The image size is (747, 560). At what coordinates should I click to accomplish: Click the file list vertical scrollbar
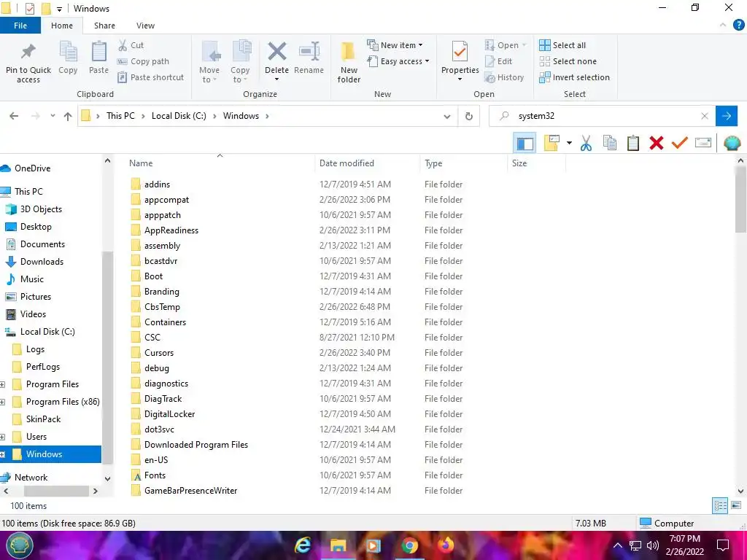[740, 200]
